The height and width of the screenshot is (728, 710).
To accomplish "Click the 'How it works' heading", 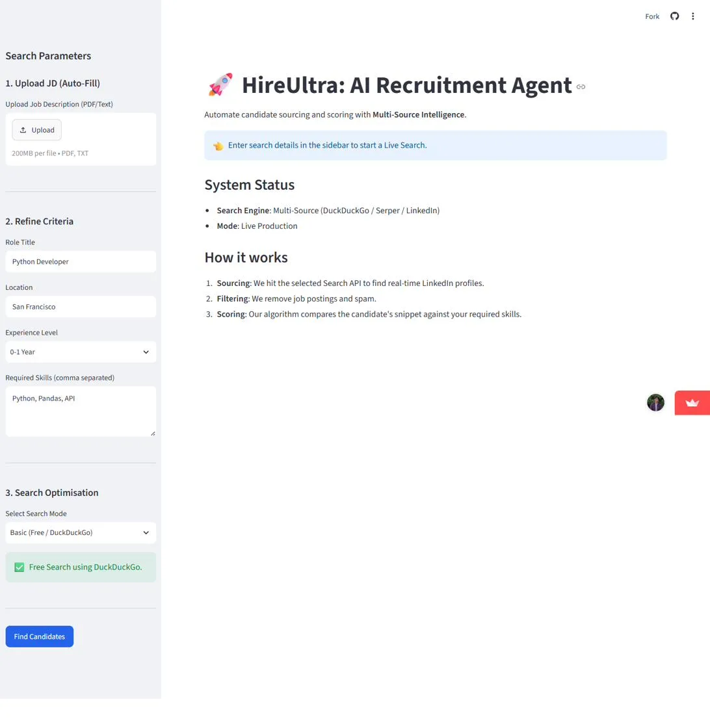I will (x=246, y=257).
